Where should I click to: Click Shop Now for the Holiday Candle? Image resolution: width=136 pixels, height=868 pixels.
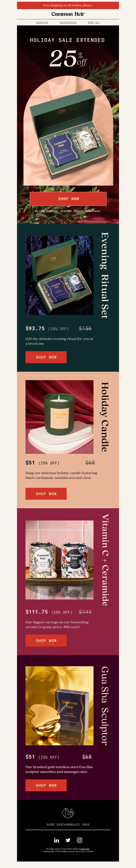(x=46, y=494)
